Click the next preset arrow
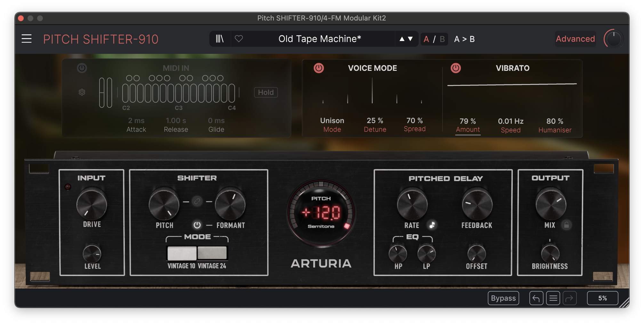 click(x=410, y=39)
